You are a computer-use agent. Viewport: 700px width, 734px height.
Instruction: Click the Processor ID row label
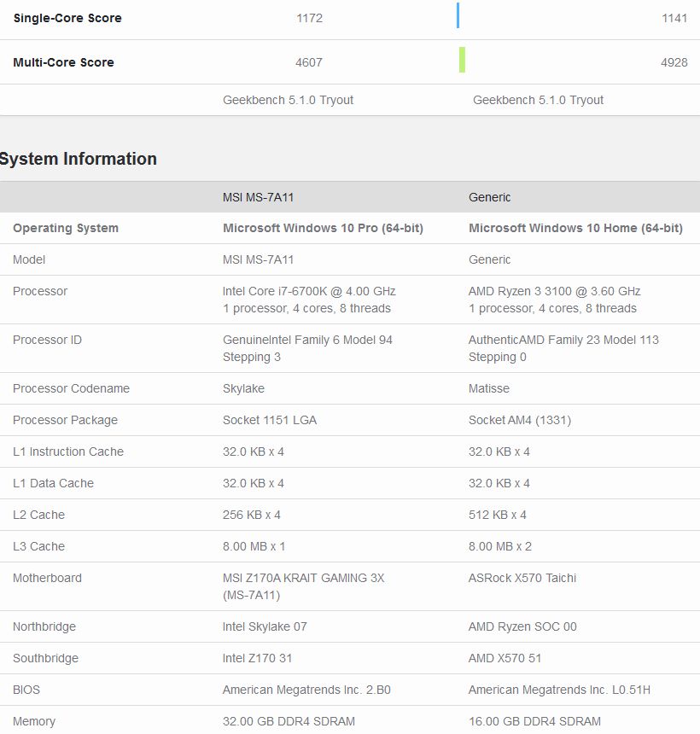(47, 340)
